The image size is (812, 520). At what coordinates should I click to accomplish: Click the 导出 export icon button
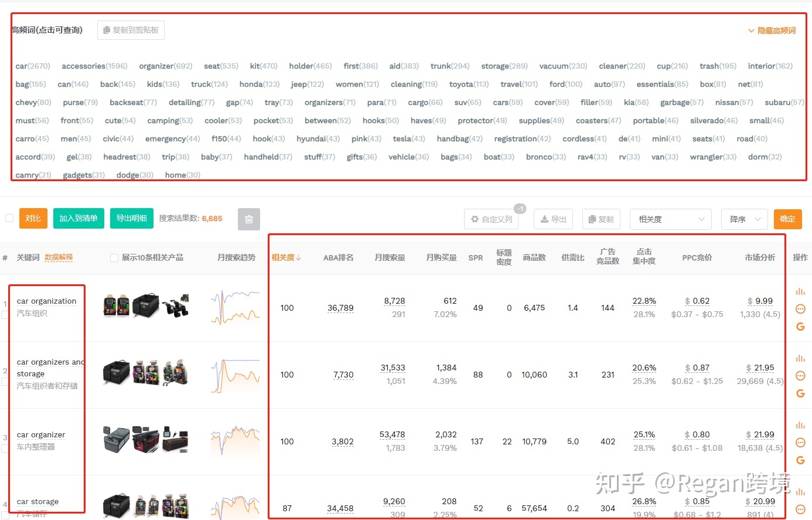(552, 219)
